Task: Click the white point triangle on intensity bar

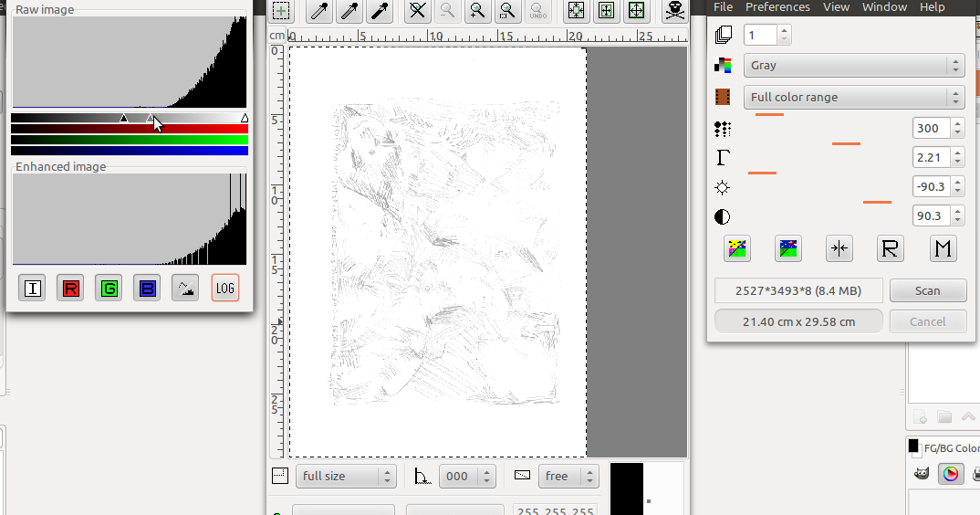Action: (245, 118)
